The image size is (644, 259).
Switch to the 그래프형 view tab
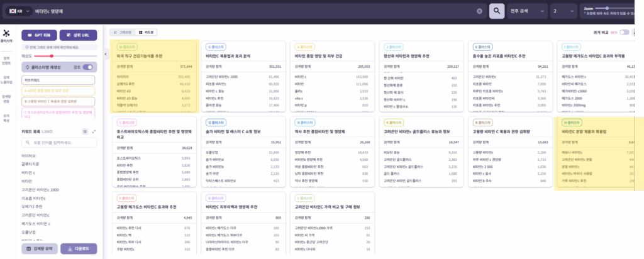click(123, 32)
